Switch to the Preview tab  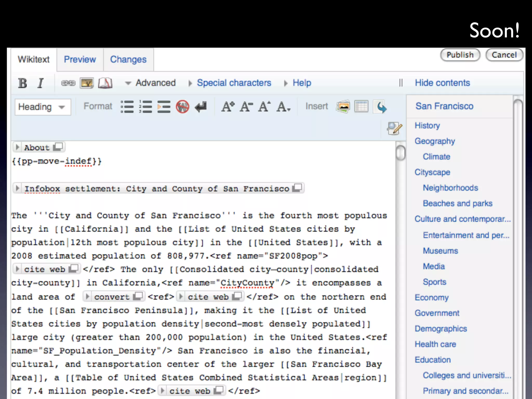(80, 59)
